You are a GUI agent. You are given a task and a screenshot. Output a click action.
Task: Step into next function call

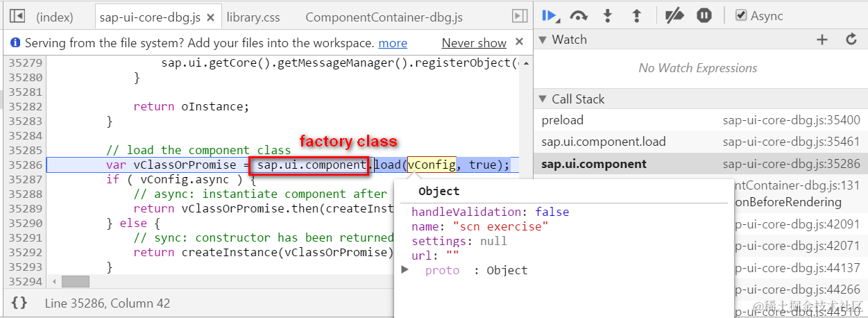[x=608, y=15]
